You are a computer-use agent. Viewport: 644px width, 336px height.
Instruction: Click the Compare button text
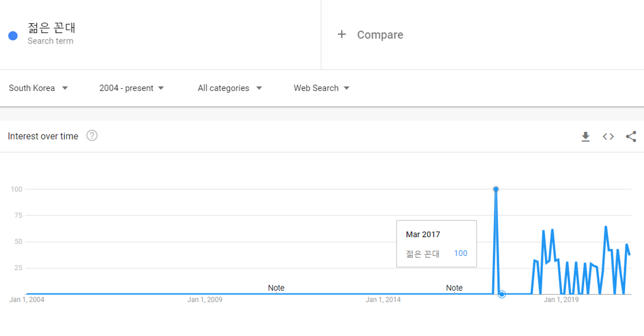380,35
